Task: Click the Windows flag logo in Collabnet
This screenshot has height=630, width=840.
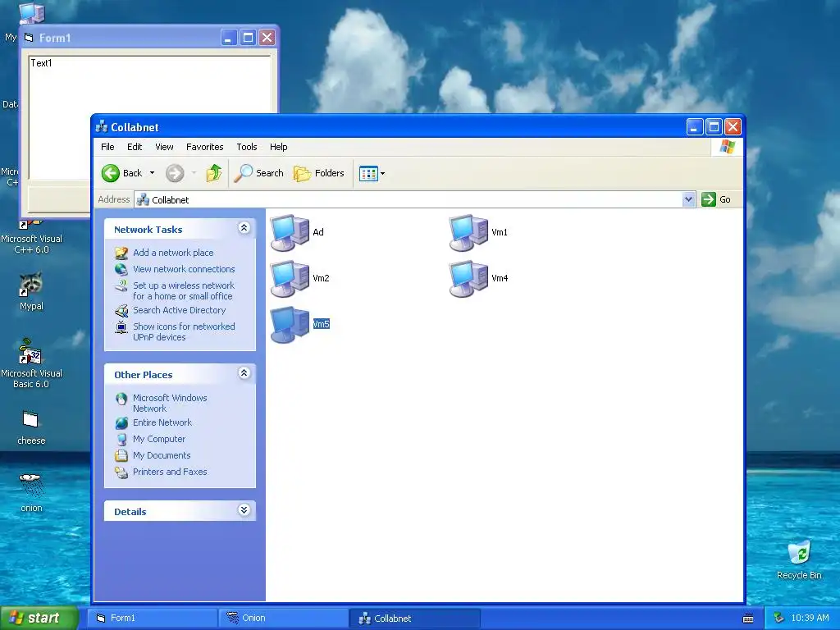Action: 728,147
